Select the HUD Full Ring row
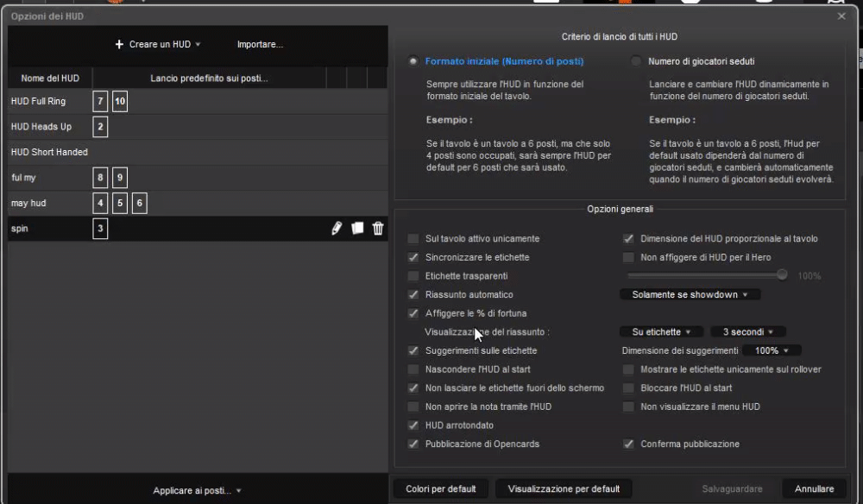 tap(198, 101)
